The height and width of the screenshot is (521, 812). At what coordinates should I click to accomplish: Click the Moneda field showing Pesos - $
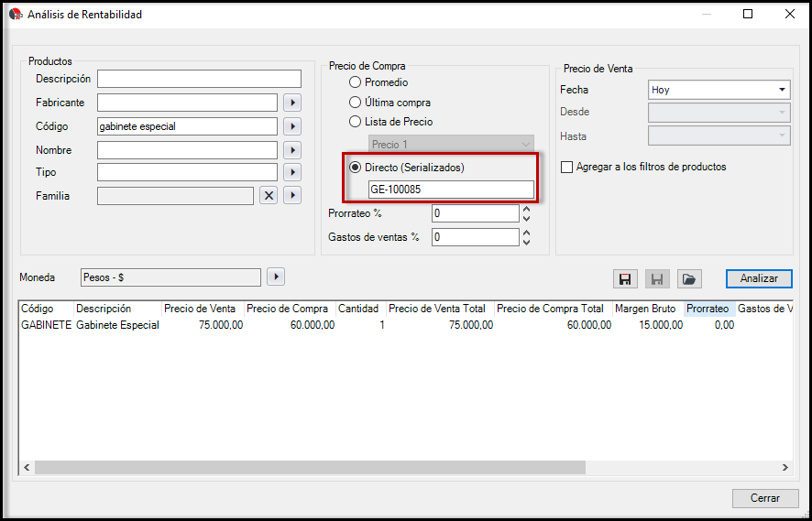click(x=170, y=277)
